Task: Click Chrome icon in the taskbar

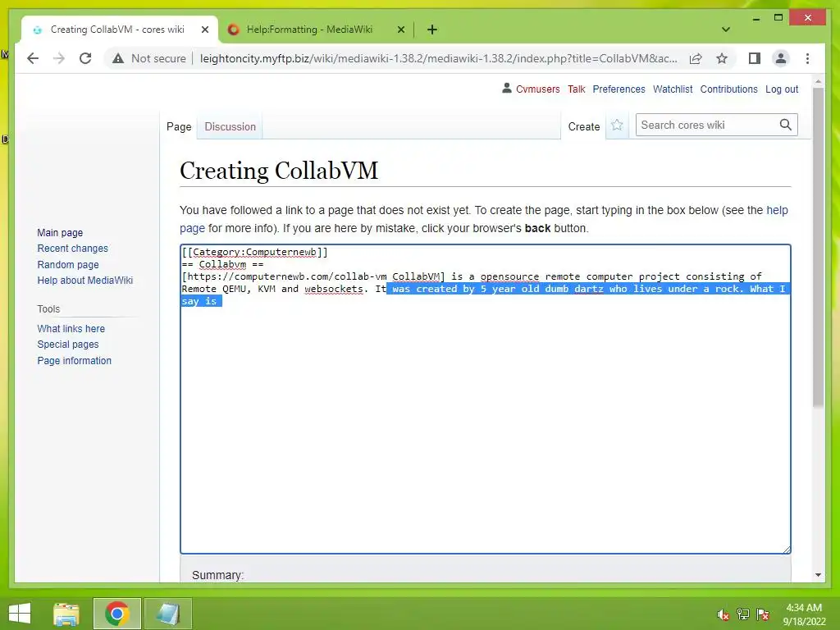Action: (x=117, y=614)
